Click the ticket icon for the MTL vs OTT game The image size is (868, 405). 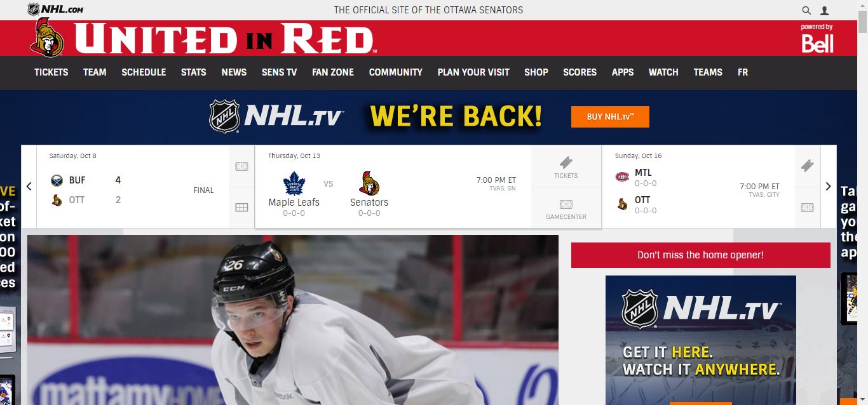[x=807, y=166]
